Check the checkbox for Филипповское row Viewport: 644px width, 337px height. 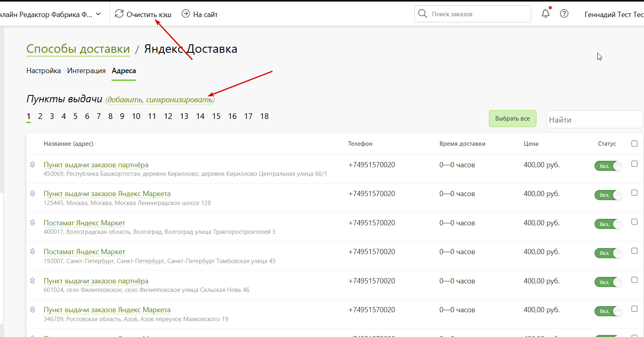pyautogui.click(x=635, y=280)
